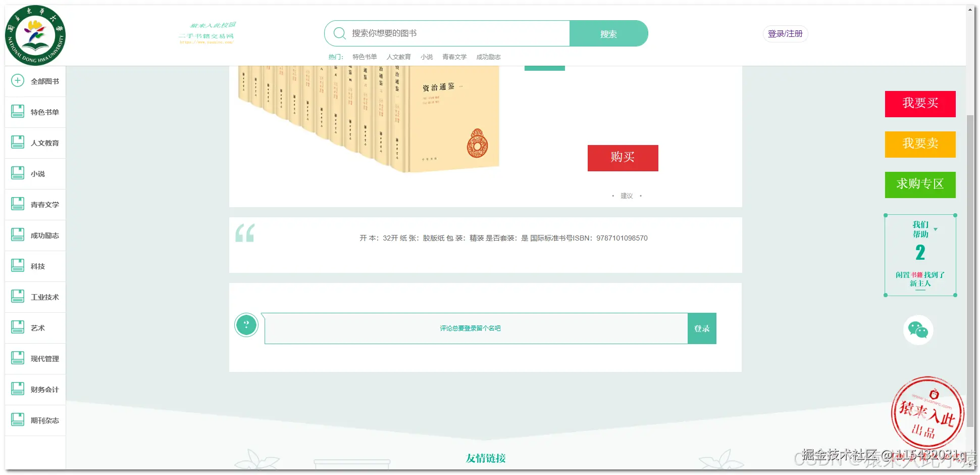Click the magnifier icon in search bar
This screenshot has height=475, width=980.
coord(339,33)
